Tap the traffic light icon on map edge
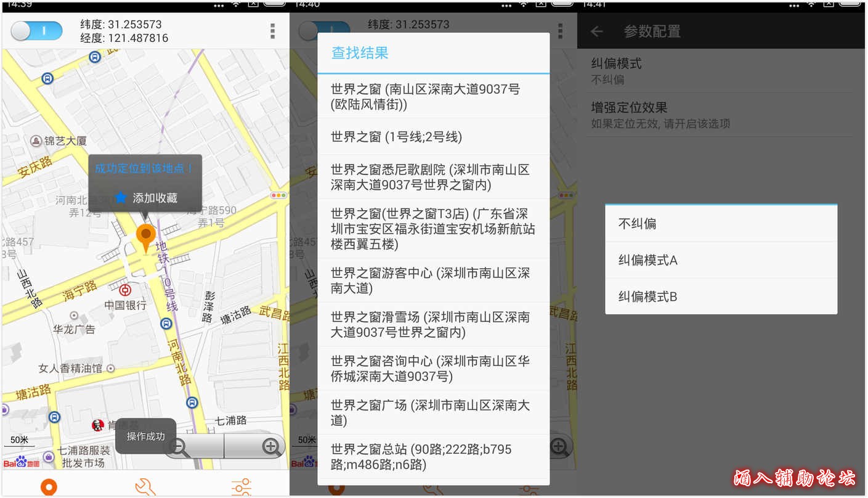Image resolution: width=868 pixels, height=498 pixels. pos(279,195)
